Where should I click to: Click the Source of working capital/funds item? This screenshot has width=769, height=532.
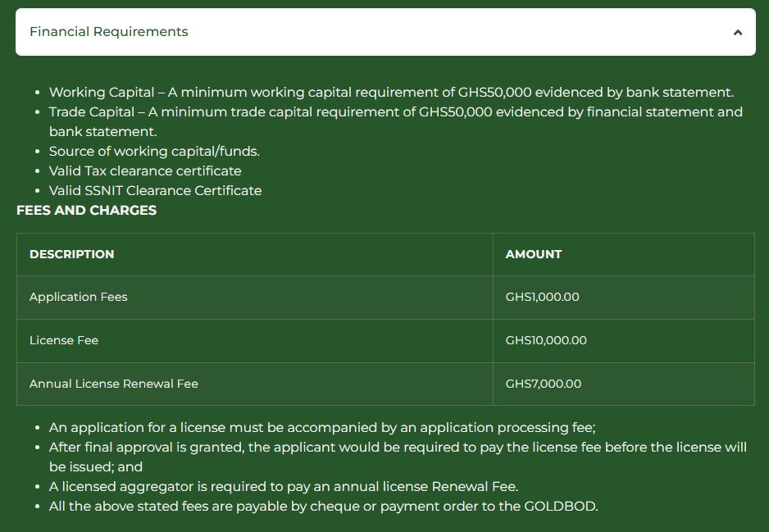pos(154,151)
